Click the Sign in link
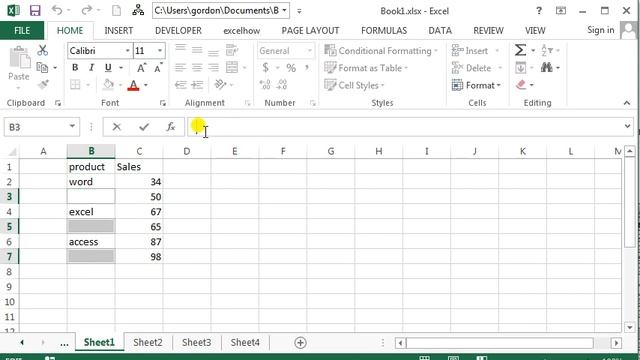640x360 pixels. [600, 30]
